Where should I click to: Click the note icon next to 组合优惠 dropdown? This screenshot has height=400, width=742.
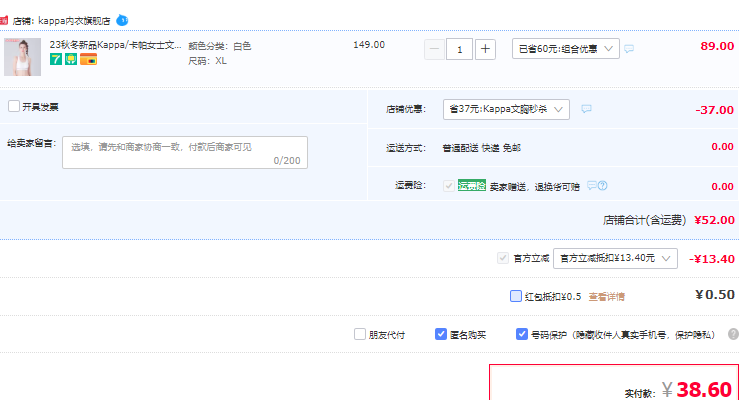629,49
